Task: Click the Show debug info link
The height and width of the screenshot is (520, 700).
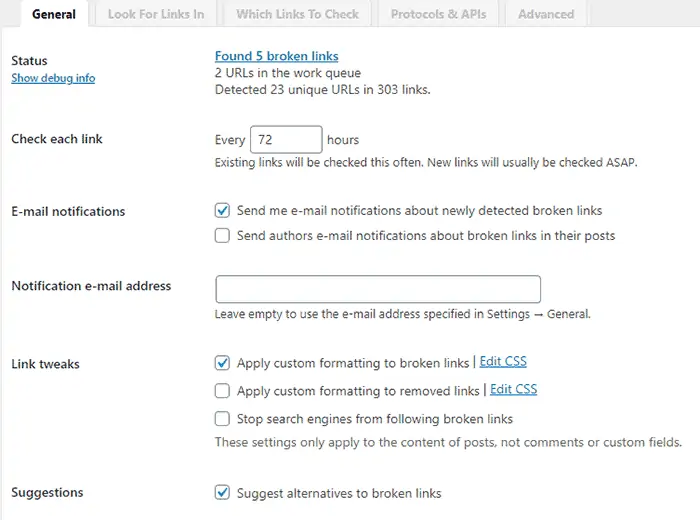Action: (x=53, y=78)
